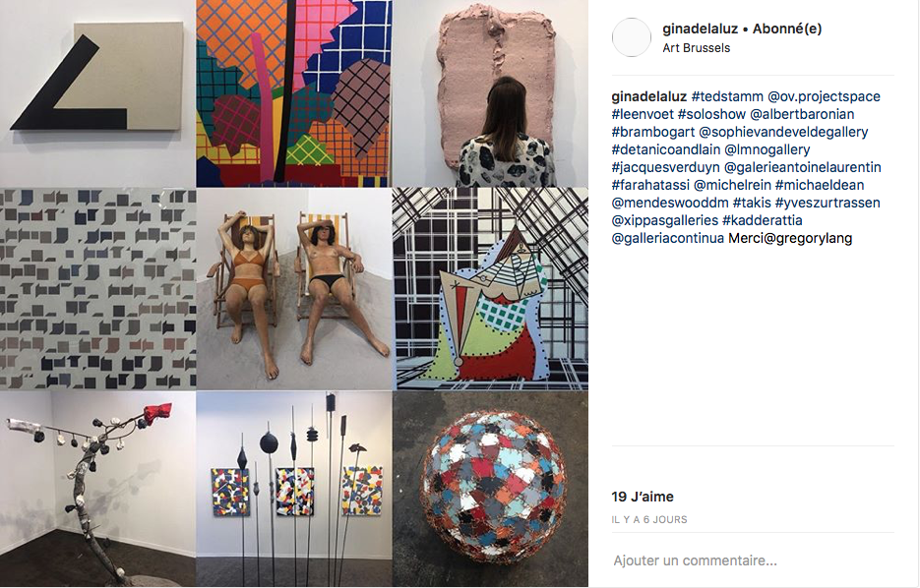Select the colorful patchwork sphere photo
Image resolution: width=920 pixels, height=588 pixels.
(491, 490)
